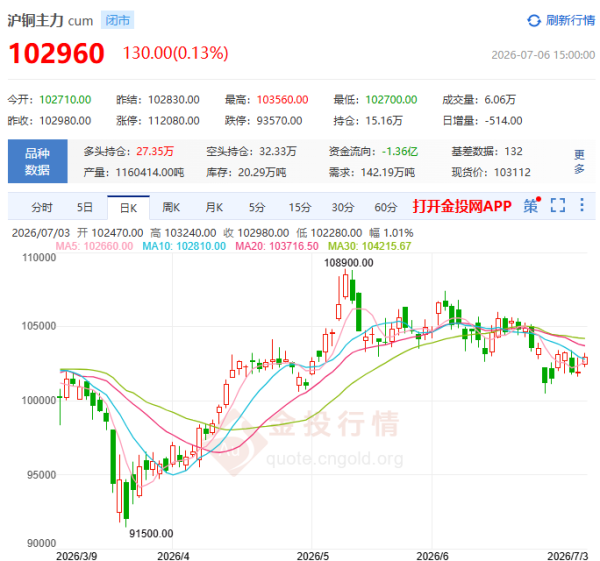Click the current price 102960
The image size is (600, 561).
click(x=56, y=53)
